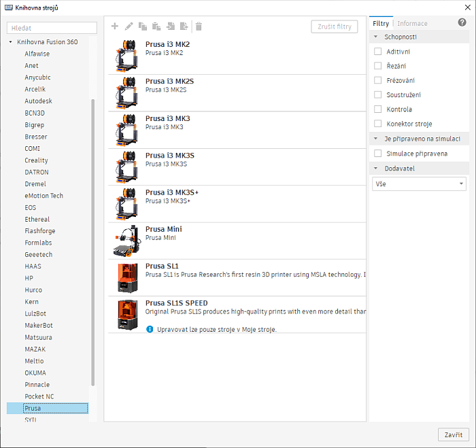Click the plus icon to add a machine

(x=115, y=26)
